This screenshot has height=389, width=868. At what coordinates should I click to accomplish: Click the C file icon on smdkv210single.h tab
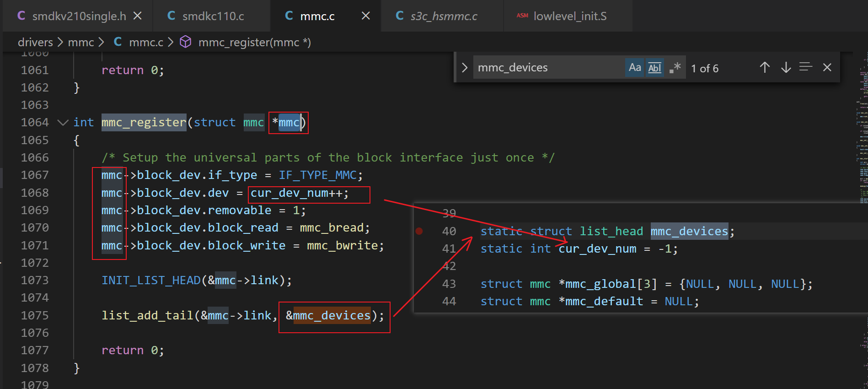(x=21, y=16)
